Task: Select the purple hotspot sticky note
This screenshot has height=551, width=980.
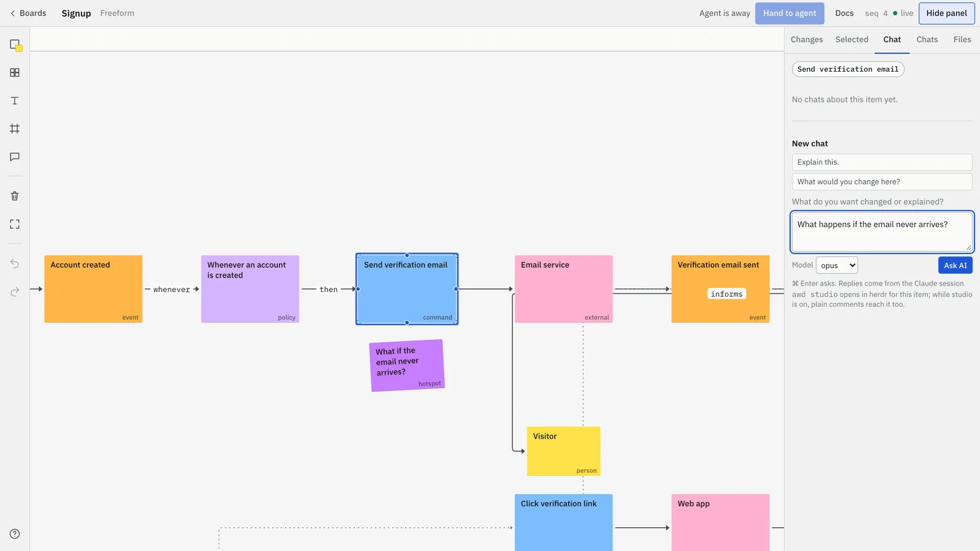Action: point(407,365)
